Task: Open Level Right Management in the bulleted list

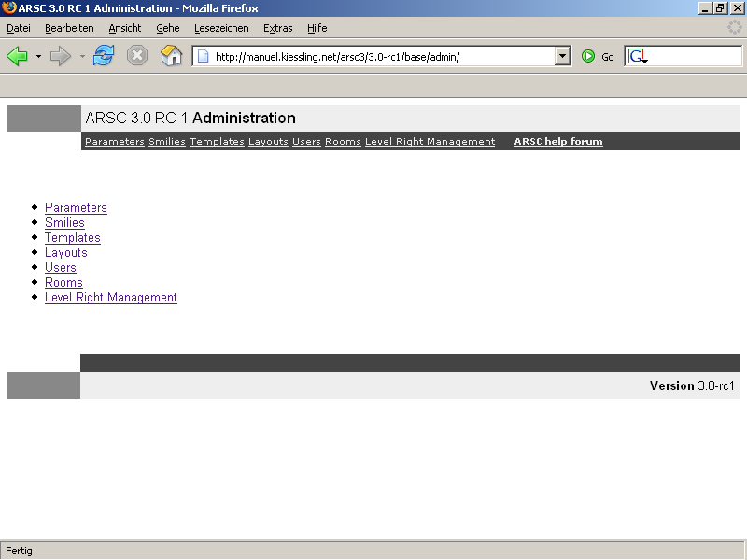Action: click(110, 298)
